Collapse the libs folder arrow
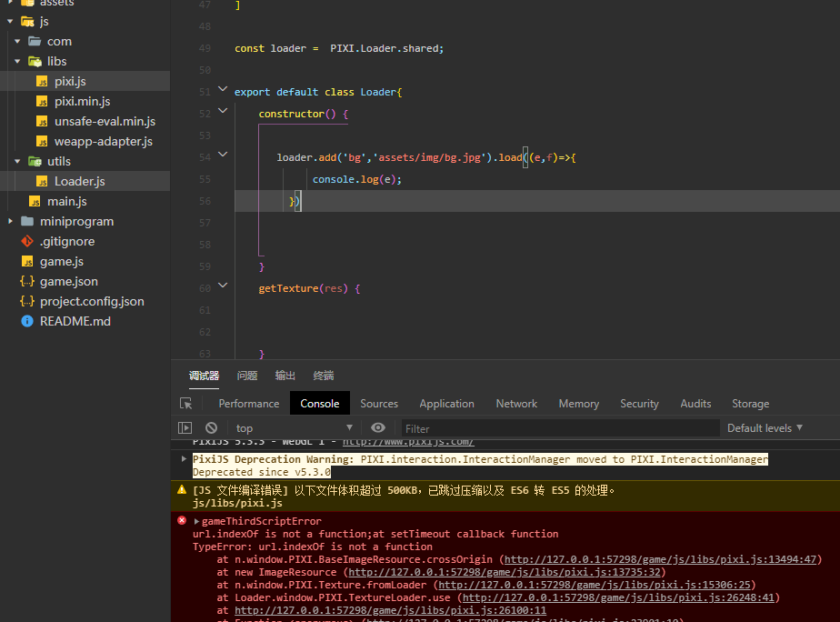The width and height of the screenshot is (840, 622). [x=17, y=61]
